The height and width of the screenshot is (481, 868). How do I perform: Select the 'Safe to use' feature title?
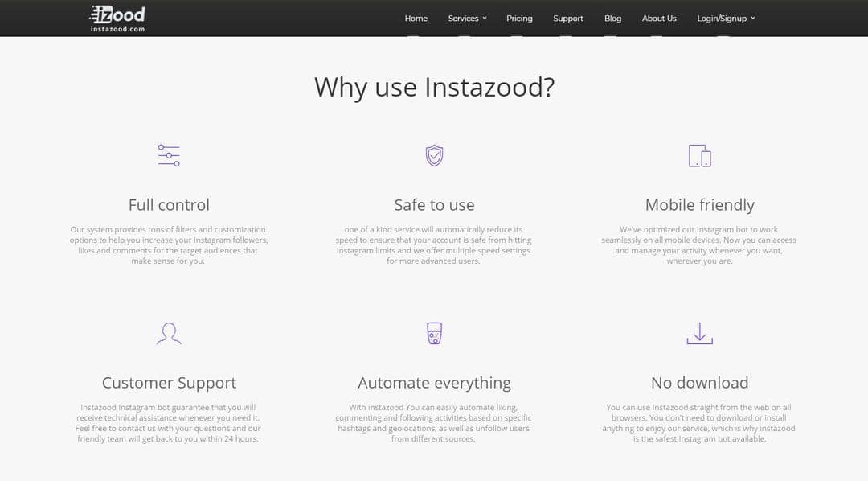click(x=434, y=205)
